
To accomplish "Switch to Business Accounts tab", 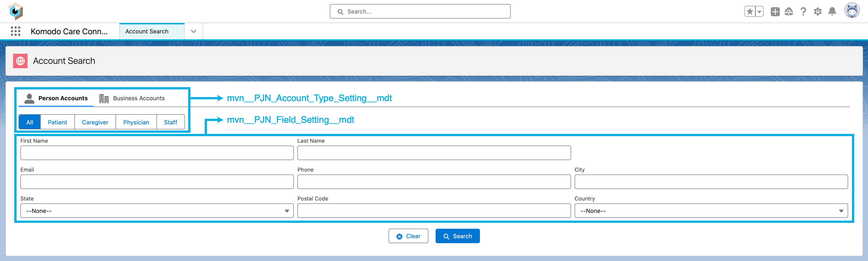I will click(x=132, y=98).
